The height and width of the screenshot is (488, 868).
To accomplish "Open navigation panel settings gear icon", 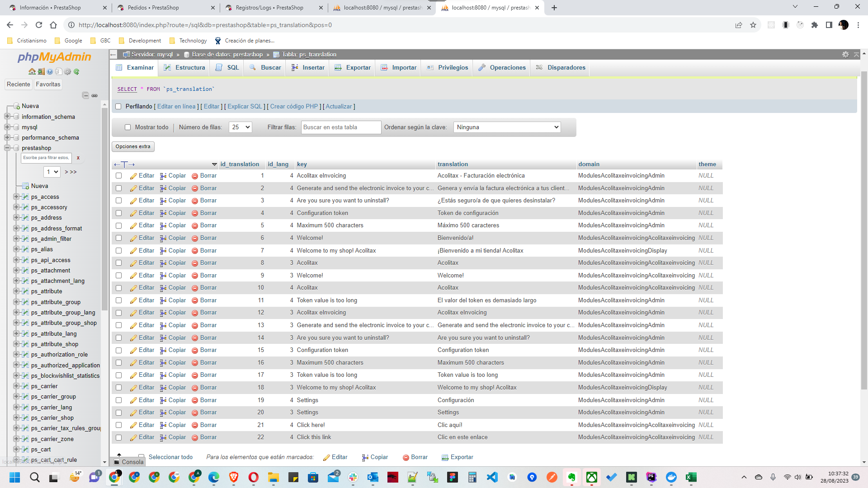I will pos(67,71).
